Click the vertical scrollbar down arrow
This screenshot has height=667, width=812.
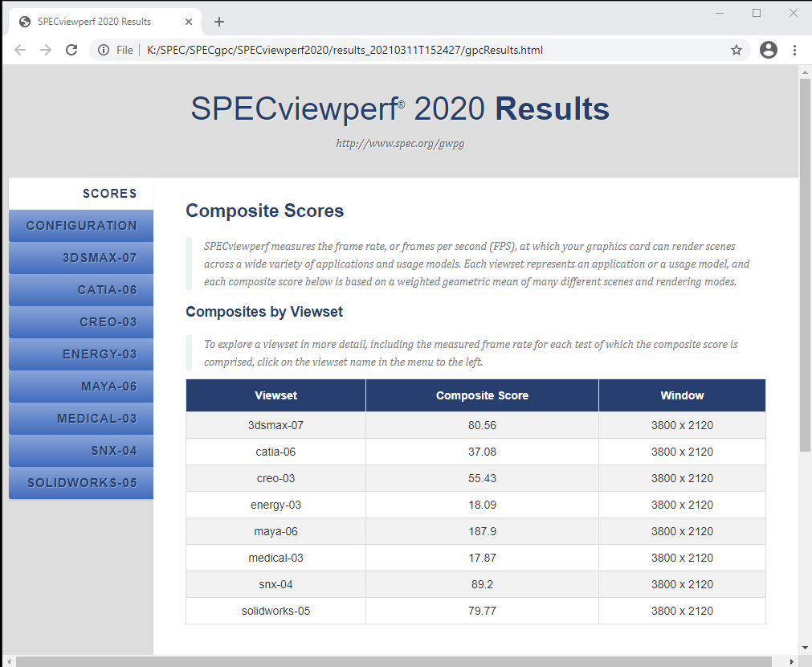tap(805, 648)
